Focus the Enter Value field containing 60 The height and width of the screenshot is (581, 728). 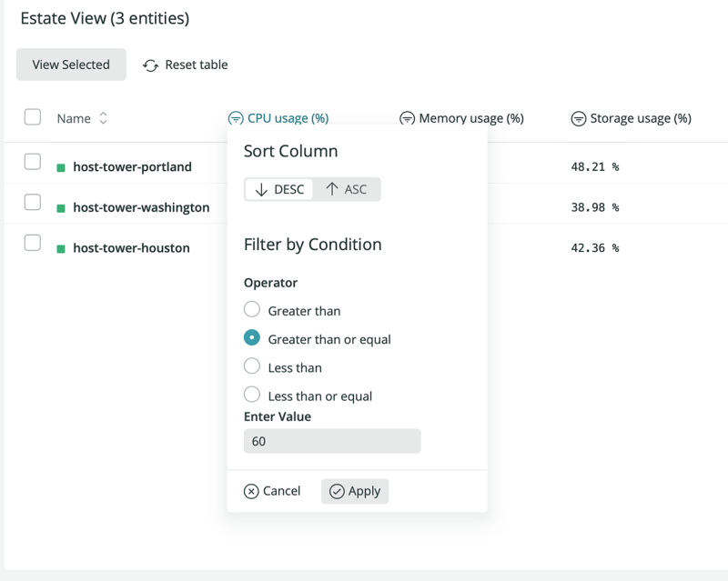(x=332, y=441)
